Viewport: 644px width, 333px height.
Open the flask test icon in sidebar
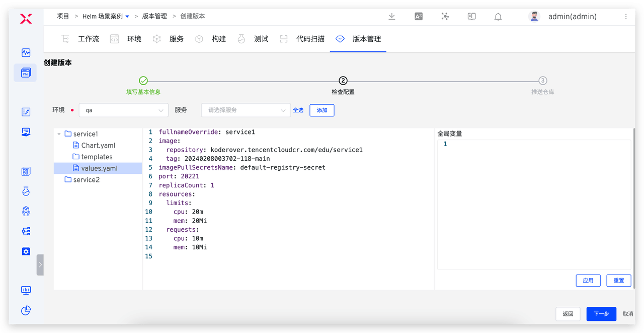26,191
